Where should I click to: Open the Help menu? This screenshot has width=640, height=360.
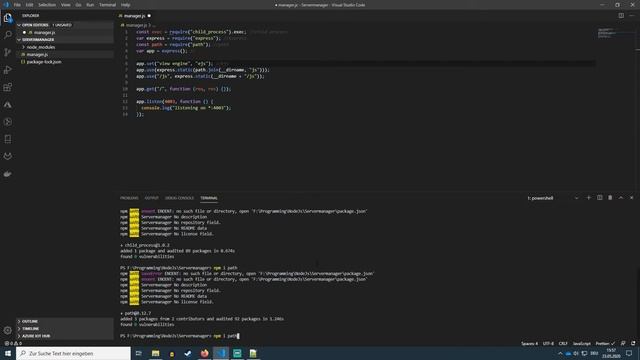click(x=126, y=5)
